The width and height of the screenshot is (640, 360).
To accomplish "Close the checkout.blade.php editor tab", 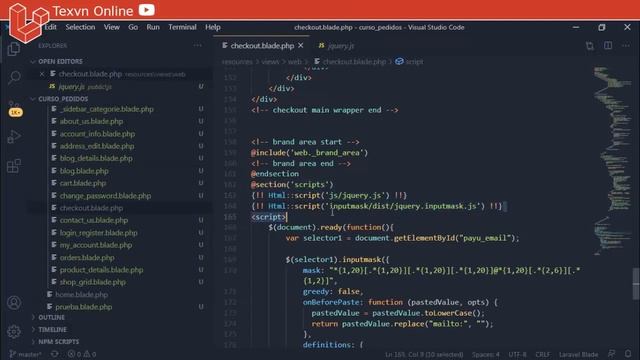I will tap(301, 46).
